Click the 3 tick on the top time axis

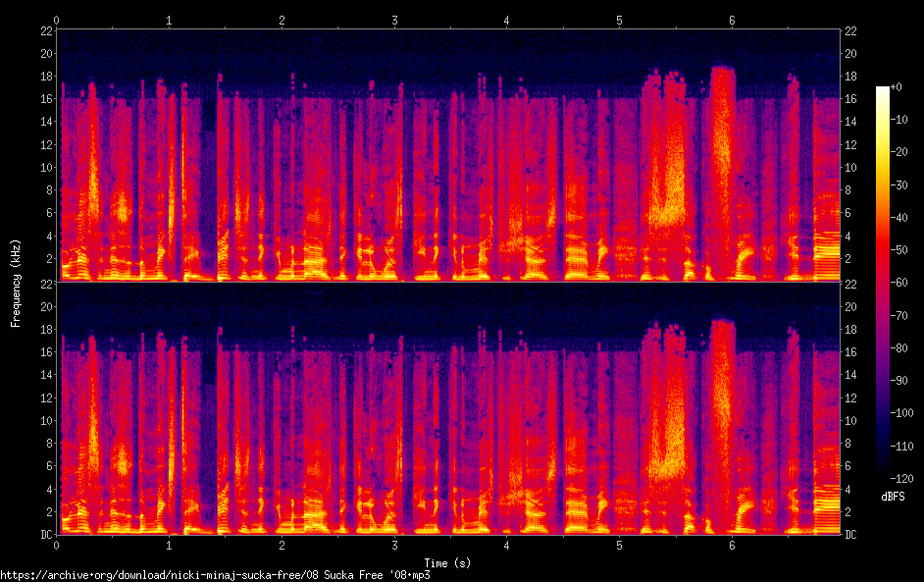click(394, 20)
